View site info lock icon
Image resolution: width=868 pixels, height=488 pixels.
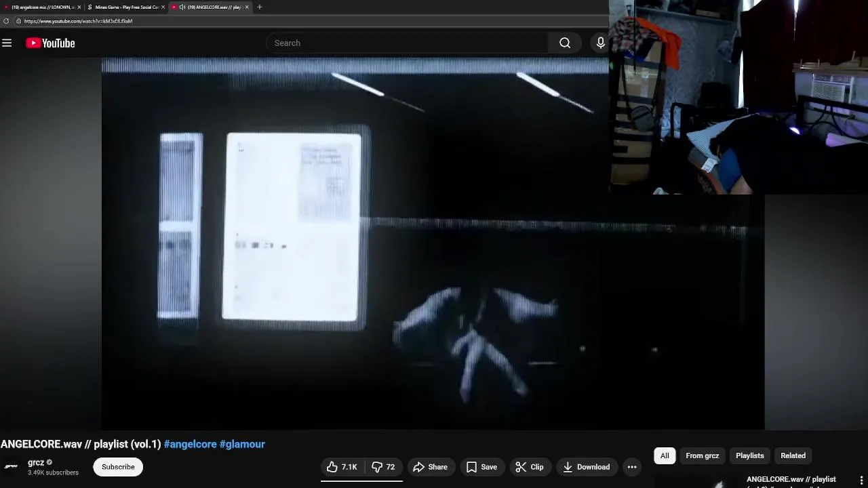(x=19, y=21)
